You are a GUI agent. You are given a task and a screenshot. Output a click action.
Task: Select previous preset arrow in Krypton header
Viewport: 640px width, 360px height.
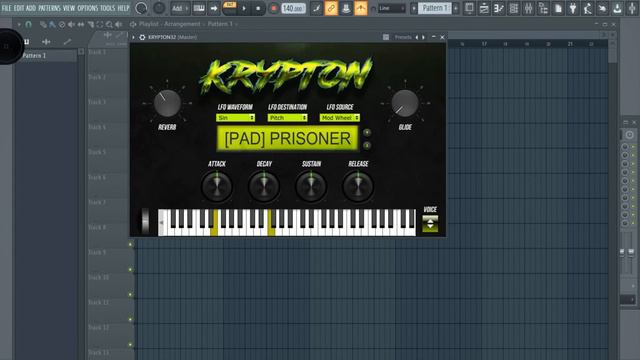(417, 37)
